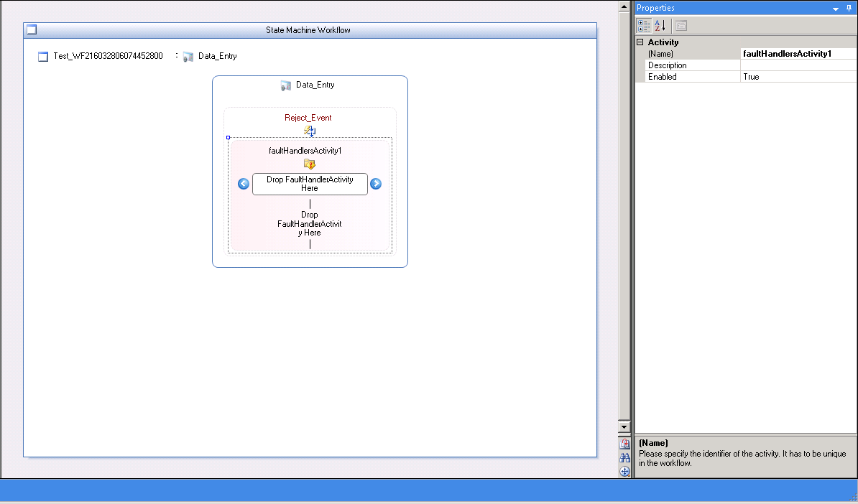The image size is (858, 504).
Task: Click the Enabled value True
Action: click(x=798, y=77)
